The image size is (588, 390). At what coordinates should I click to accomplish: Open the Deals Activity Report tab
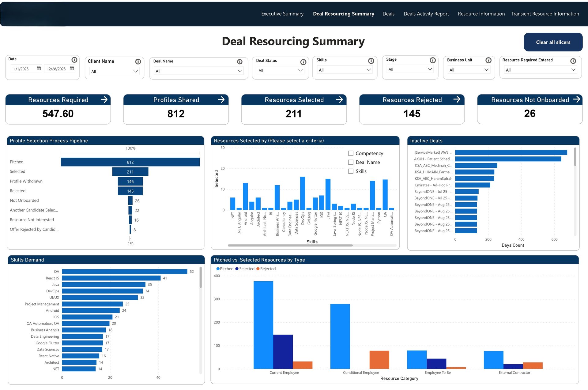426,14
